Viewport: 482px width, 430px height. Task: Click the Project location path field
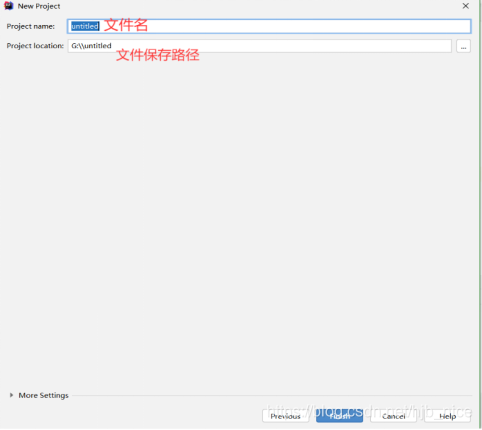pyautogui.click(x=260, y=46)
